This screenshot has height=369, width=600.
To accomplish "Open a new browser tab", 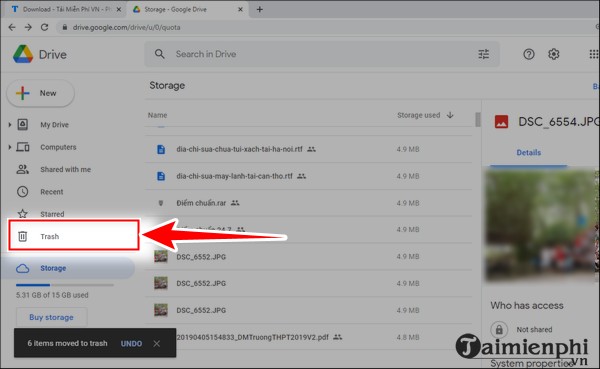I will point(259,9).
